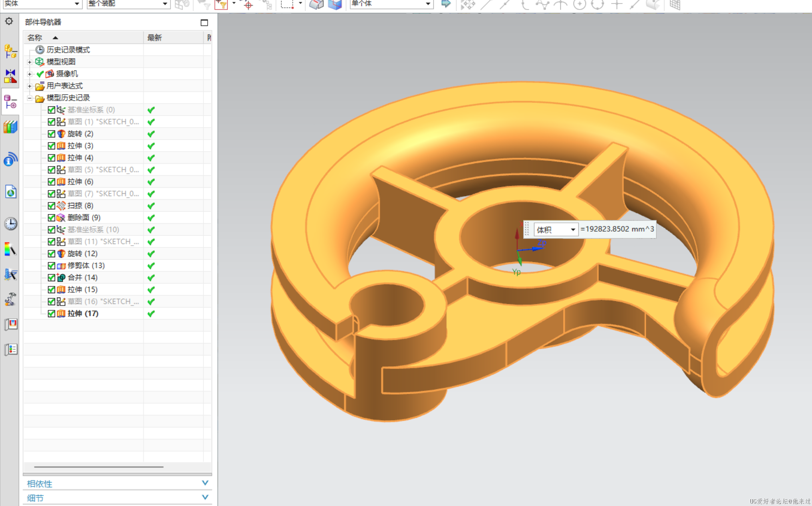
Task: Open the Constraint Navigator sidebar icon
Action: click(x=10, y=76)
